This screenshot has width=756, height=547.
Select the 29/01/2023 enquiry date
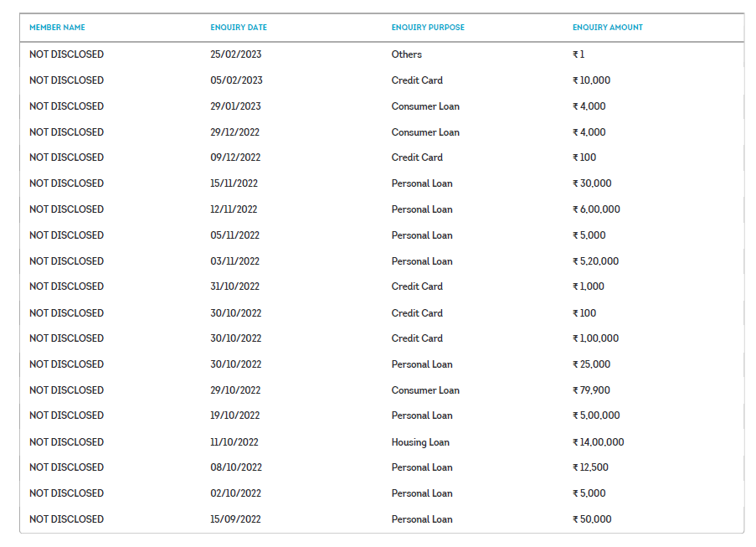235,106
